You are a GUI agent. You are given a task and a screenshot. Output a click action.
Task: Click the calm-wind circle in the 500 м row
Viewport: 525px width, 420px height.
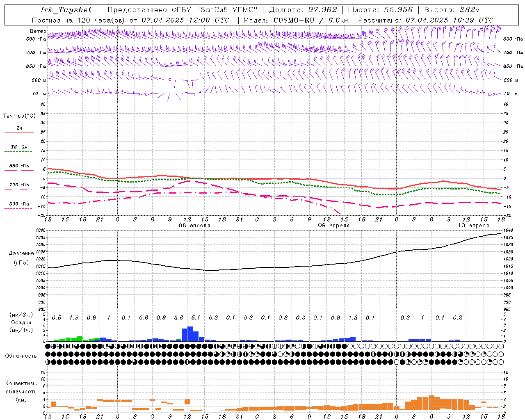point(169,80)
